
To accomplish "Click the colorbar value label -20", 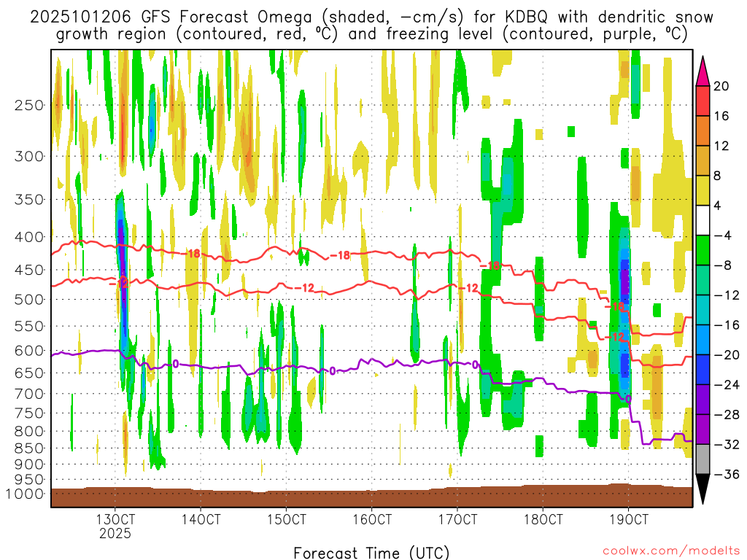I will point(727,355).
